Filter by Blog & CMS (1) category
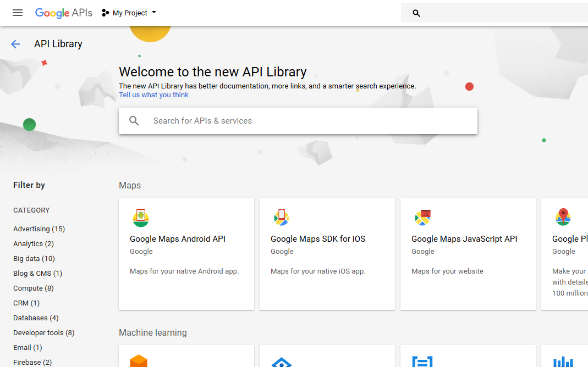This screenshot has width=588, height=367. 37,274
